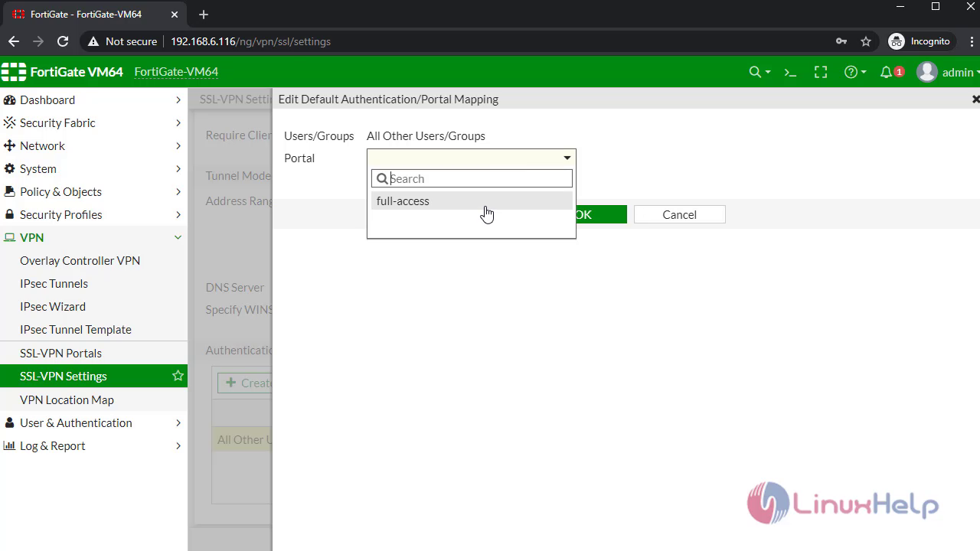This screenshot has width=980, height=551.
Task: Click the search icon in portal dropdown
Action: [382, 178]
